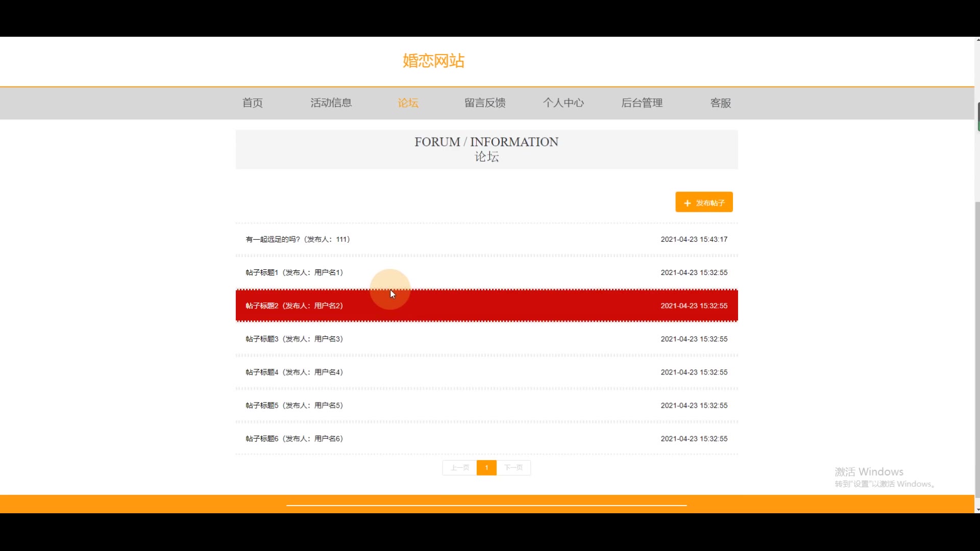The height and width of the screenshot is (551, 980).
Task: Open post 帖子标题4 by 用户名4
Action: click(x=294, y=372)
